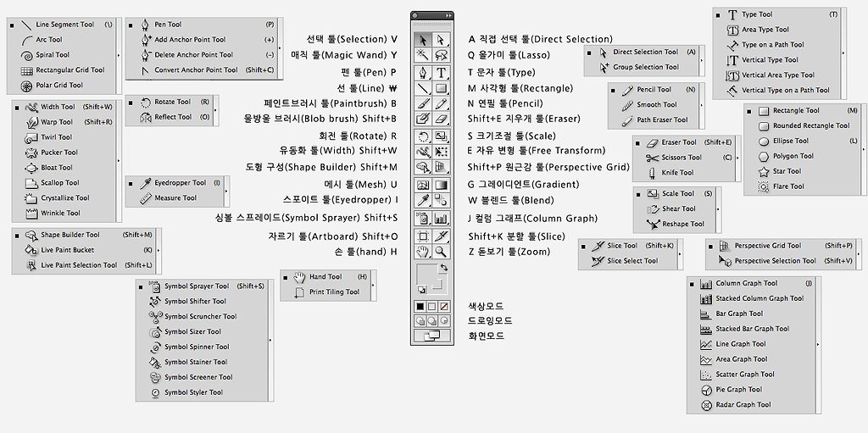
Task: Enable Draw Normal mode button
Action: (420, 320)
